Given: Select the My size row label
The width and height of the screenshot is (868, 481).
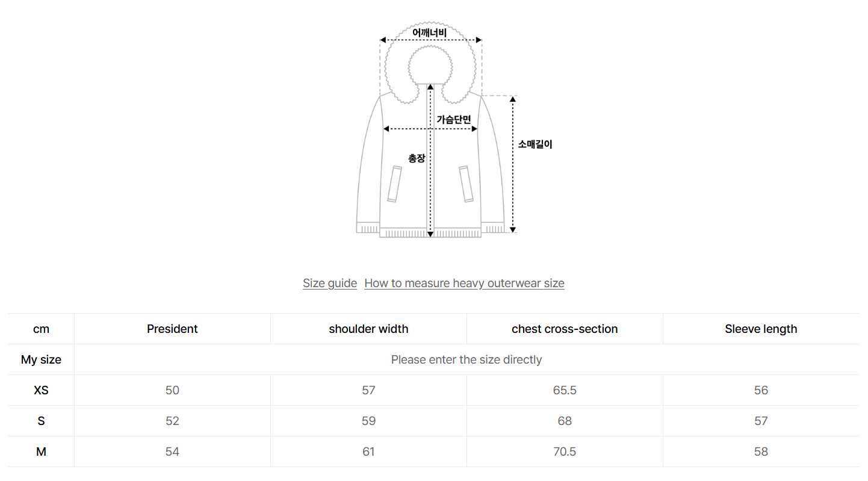Looking at the screenshot, I should pos(41,359).
